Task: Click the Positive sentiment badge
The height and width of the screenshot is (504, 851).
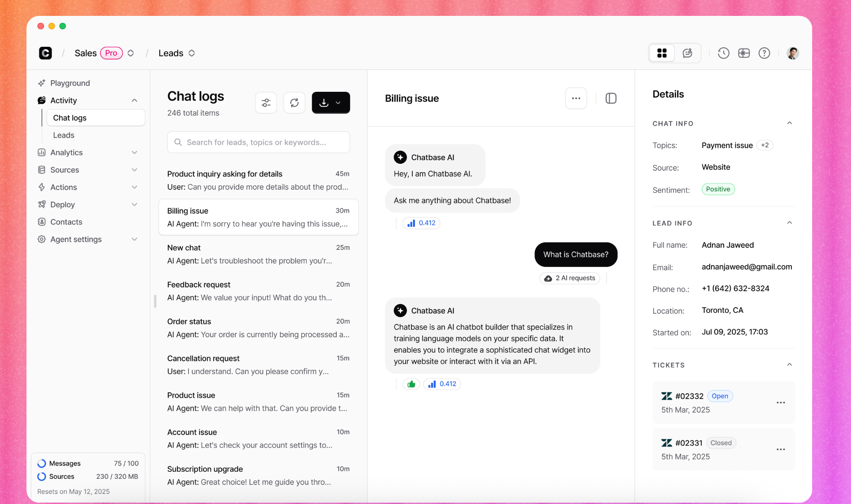Action: 718,189
